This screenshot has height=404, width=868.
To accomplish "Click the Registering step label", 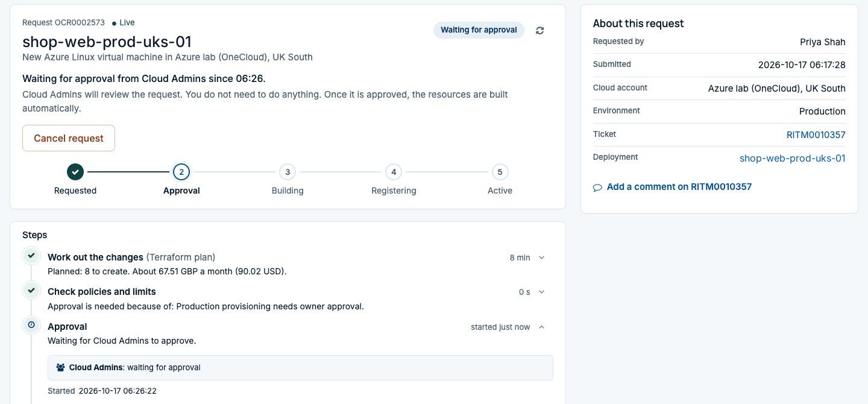I will pos(394,191).
